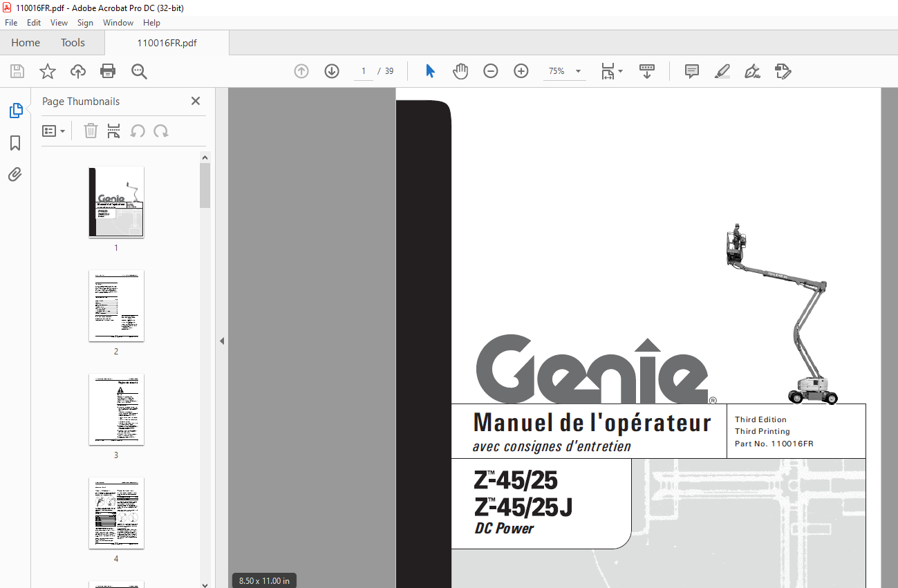Open the Bookmarks sidebar panel
The width and height of the screenshot is (898, 588).
(x=15, y=143)
